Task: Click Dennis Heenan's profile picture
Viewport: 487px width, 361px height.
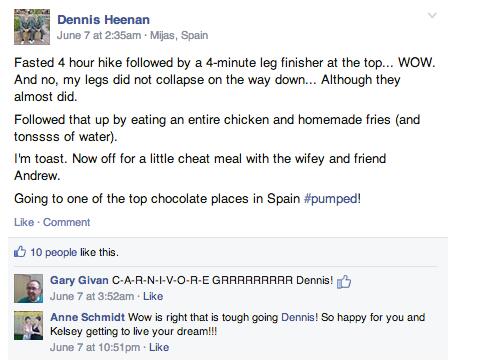Action: [x=32, y=27]
